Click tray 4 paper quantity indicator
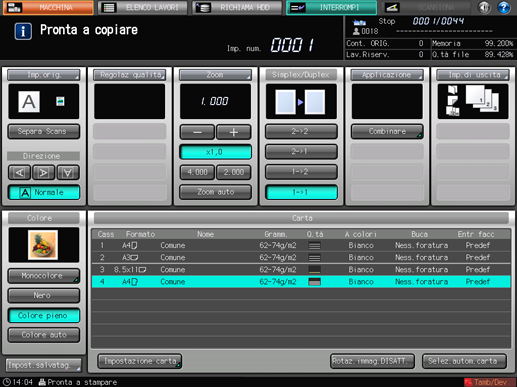This screenshot has height=387, width=517. (x=314, y=282)
